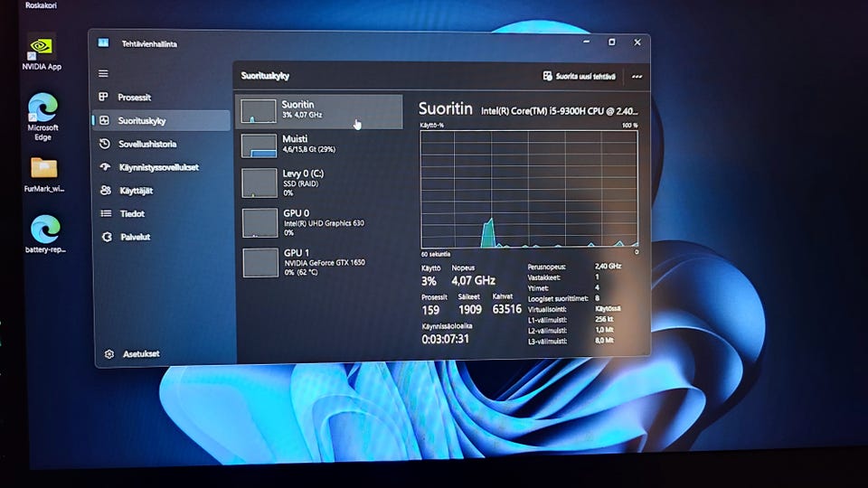
Task: Click the Asetukset gear icon
Action: (x=109, y=354)
